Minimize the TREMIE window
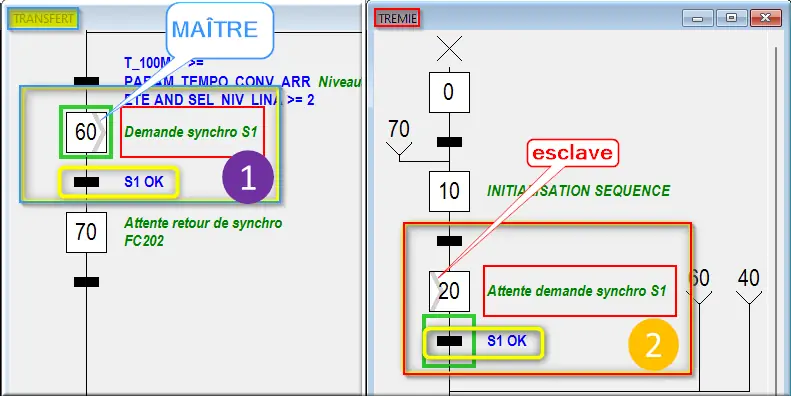 [x=698, y=18]
